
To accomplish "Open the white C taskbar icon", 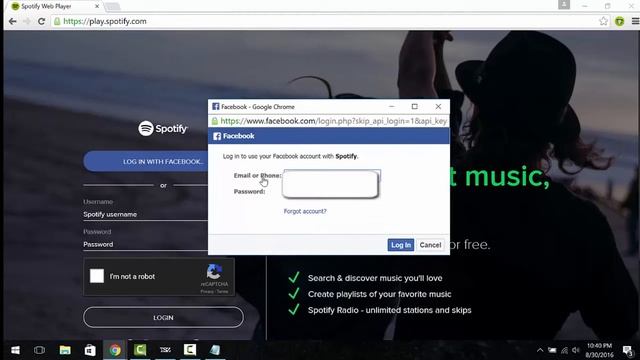I will point(190,350).
